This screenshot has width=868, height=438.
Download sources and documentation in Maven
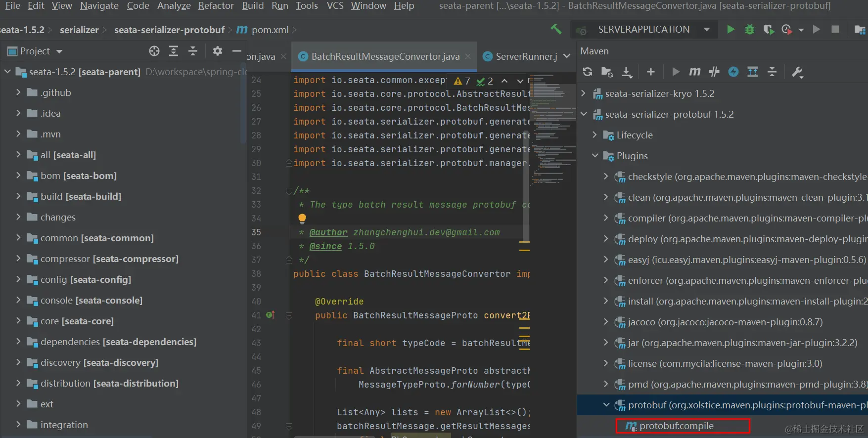tap(627, 72)
